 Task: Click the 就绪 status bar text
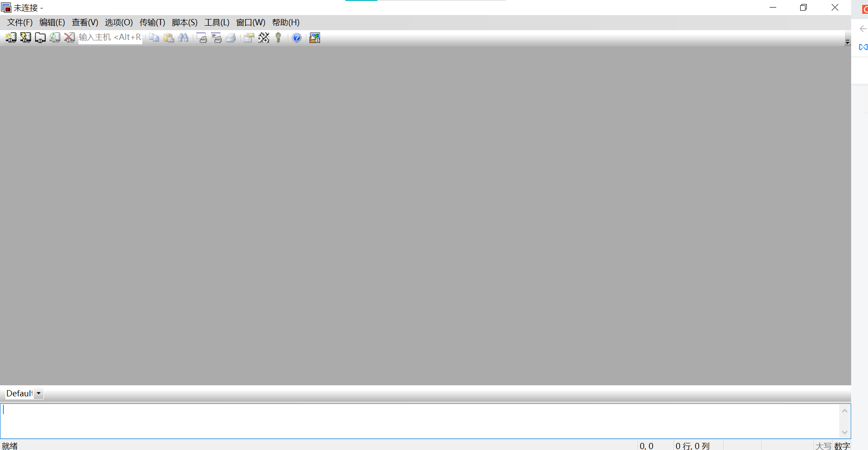[x=10, y=446]
